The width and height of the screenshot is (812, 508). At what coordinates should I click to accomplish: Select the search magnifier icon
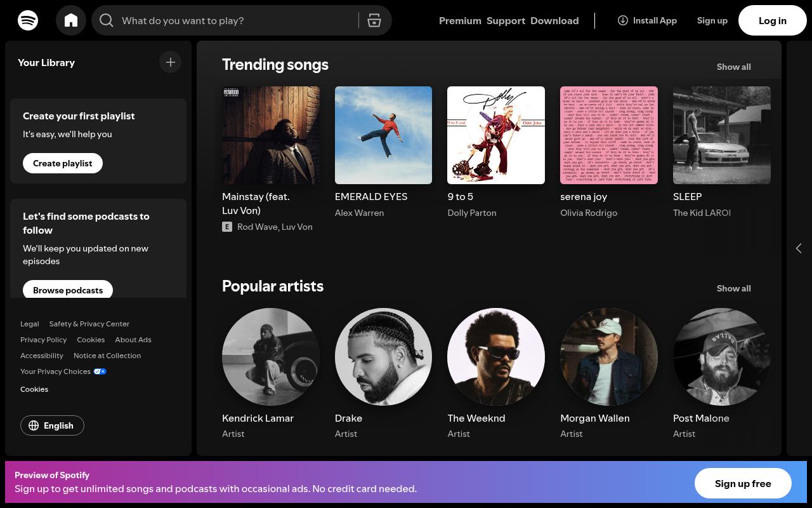(x=107, y=20)
